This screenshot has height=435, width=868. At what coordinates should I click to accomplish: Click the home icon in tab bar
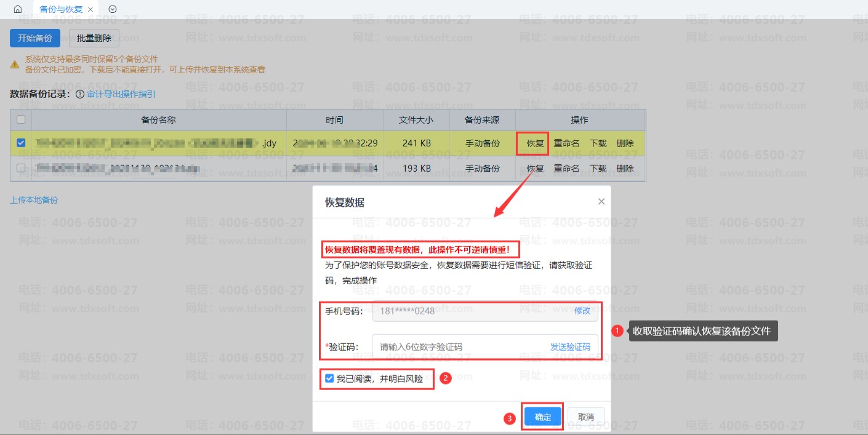click(x=18, y=9)
